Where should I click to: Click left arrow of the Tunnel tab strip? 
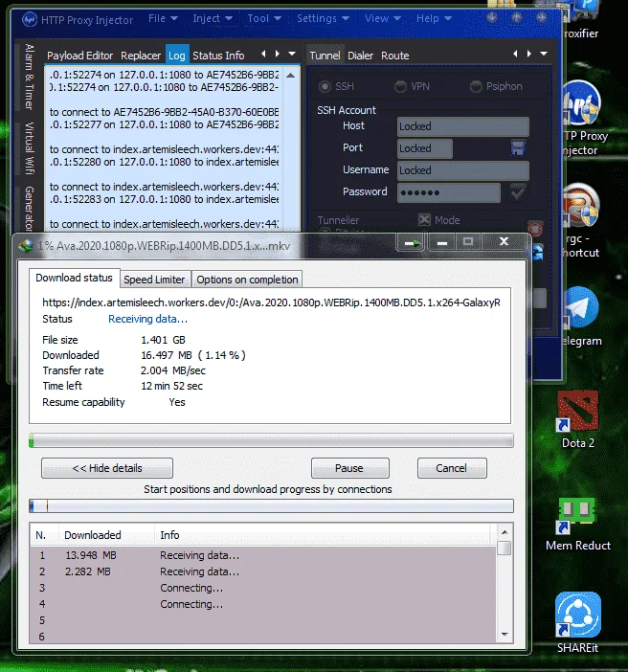515,54
